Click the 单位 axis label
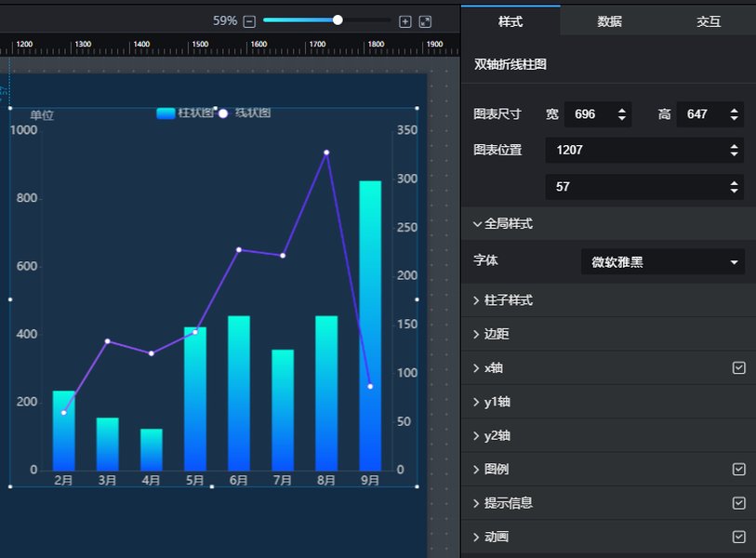 [42, 115]
